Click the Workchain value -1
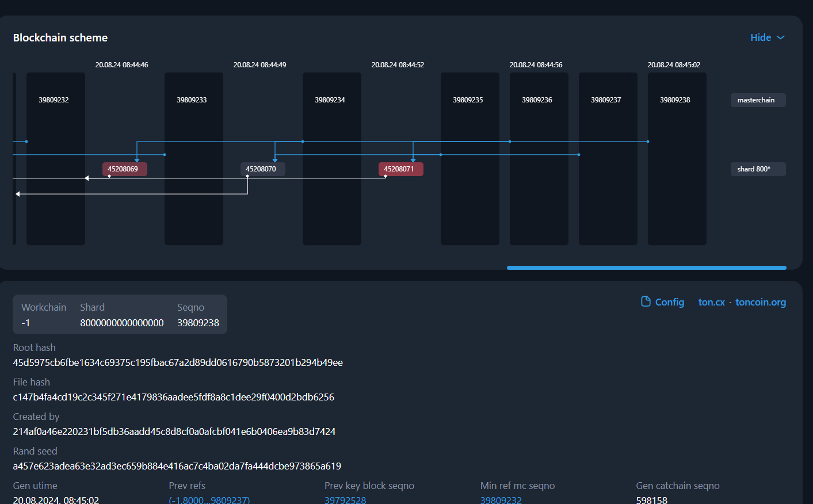Image resolution: width=813 pixels, height=504 pixels. (x=26, y=323)
